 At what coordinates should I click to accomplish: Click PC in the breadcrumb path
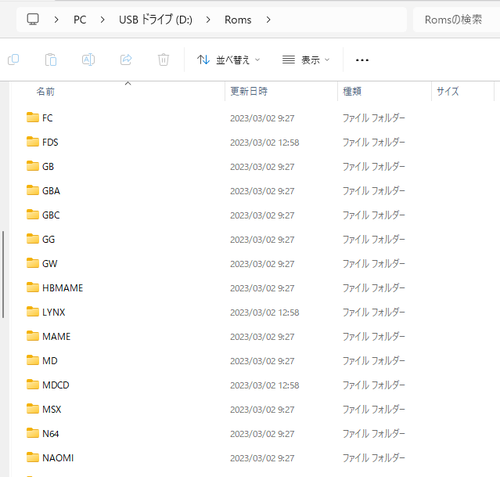[80, 20]
